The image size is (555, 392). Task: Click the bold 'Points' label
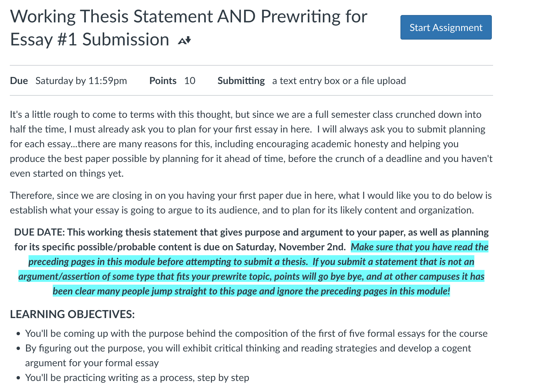163,81
